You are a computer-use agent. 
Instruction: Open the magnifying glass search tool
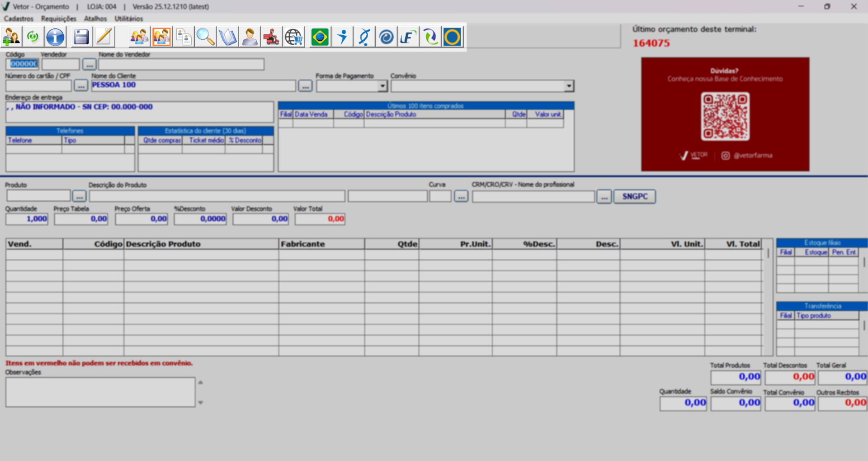click(x=205, y=37)
